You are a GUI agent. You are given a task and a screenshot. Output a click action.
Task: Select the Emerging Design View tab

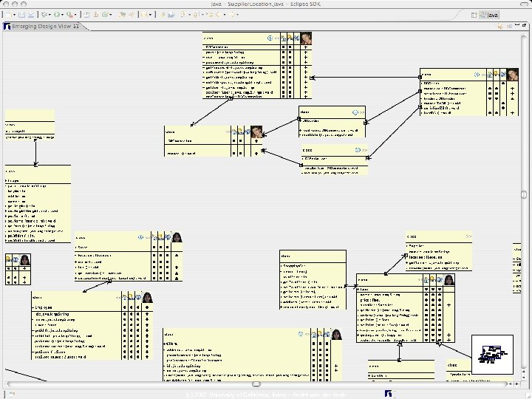point(41,26)
